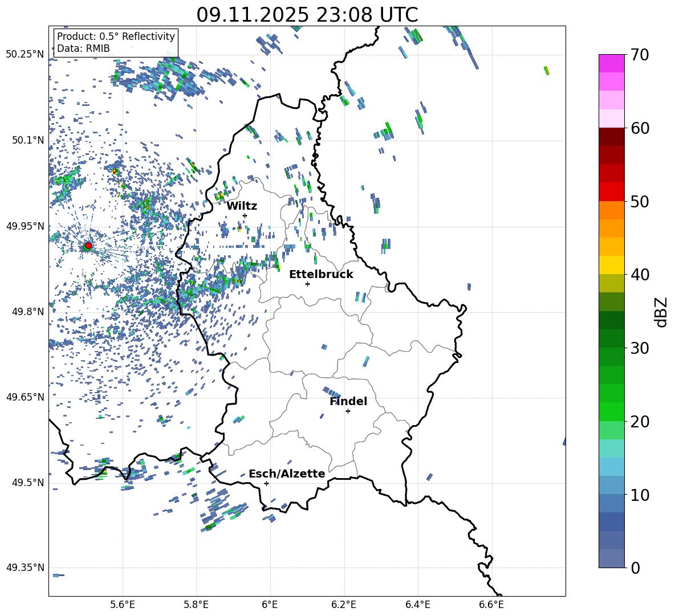
Task: Click the Ettelbruck city label
Action: (x=321, y=274)
